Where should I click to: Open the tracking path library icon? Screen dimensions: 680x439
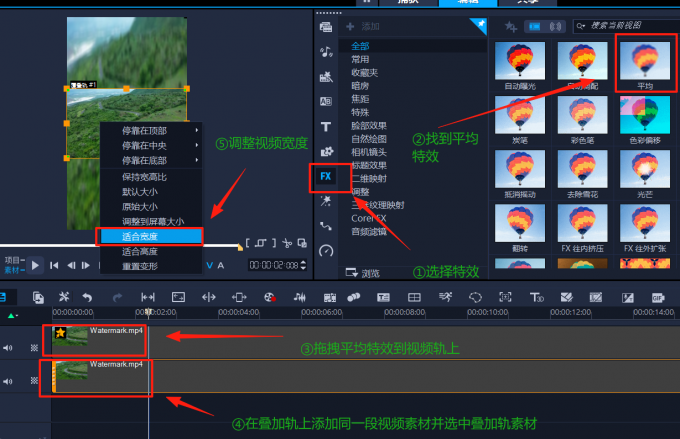(x=326, y=226)
